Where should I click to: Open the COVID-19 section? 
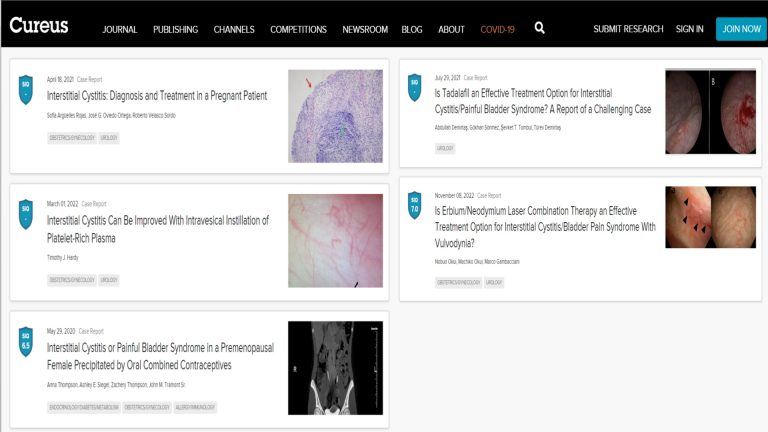click(497, 29)
